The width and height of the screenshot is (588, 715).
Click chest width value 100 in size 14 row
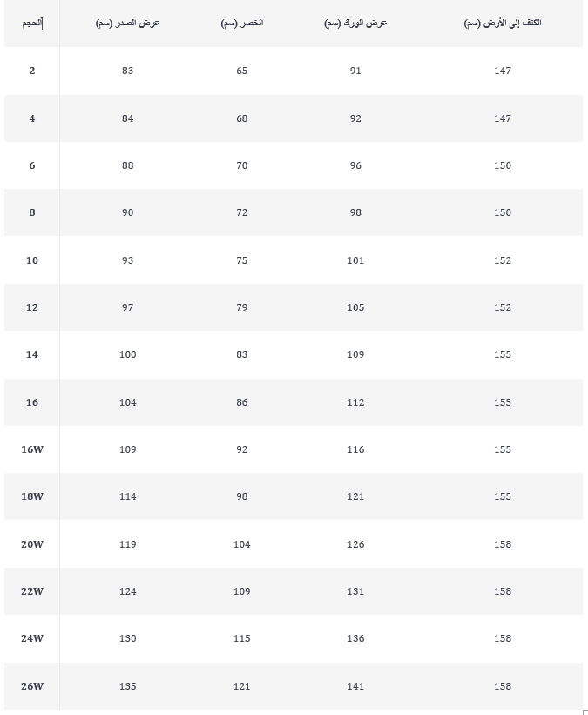tap(128, 354)
